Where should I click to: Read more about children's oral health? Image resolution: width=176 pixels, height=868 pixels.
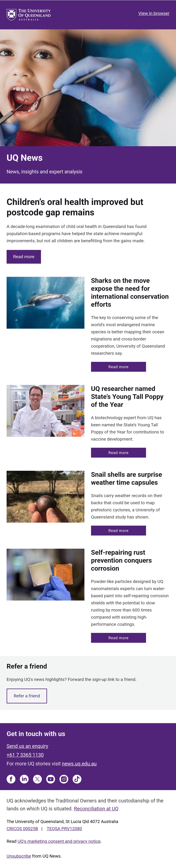pos(24,257)
